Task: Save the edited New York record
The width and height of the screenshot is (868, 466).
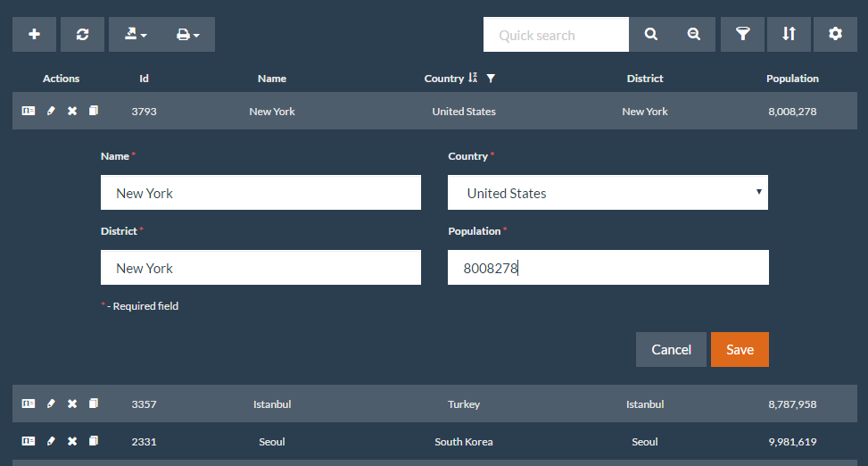Action: coord(740,350)
